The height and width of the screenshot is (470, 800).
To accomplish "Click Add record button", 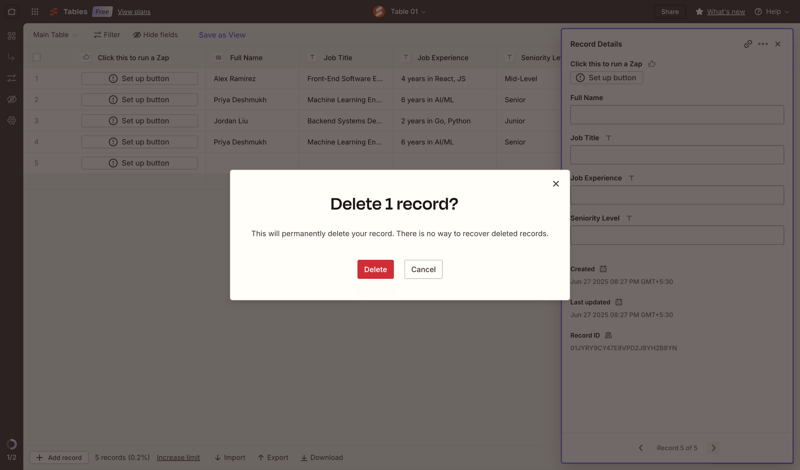I will [x=59, y=457].
